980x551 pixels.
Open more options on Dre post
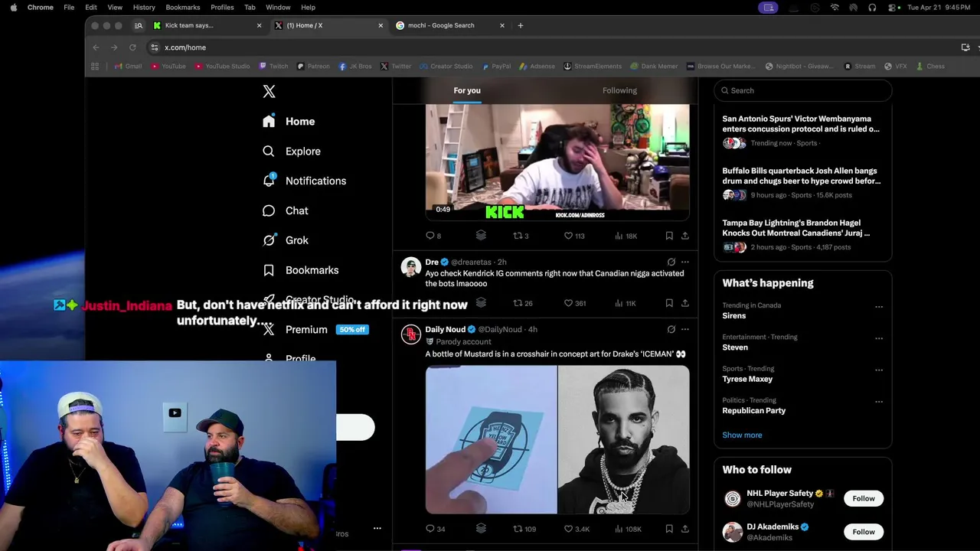click(x=685, y=262)
